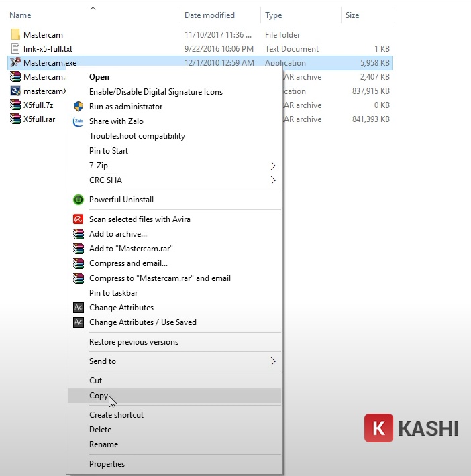Image resolution: width=471 pixels, height=476 pixels.
Task: Click the Mastercam.exe application icon
Action: (x=15, y=62)
